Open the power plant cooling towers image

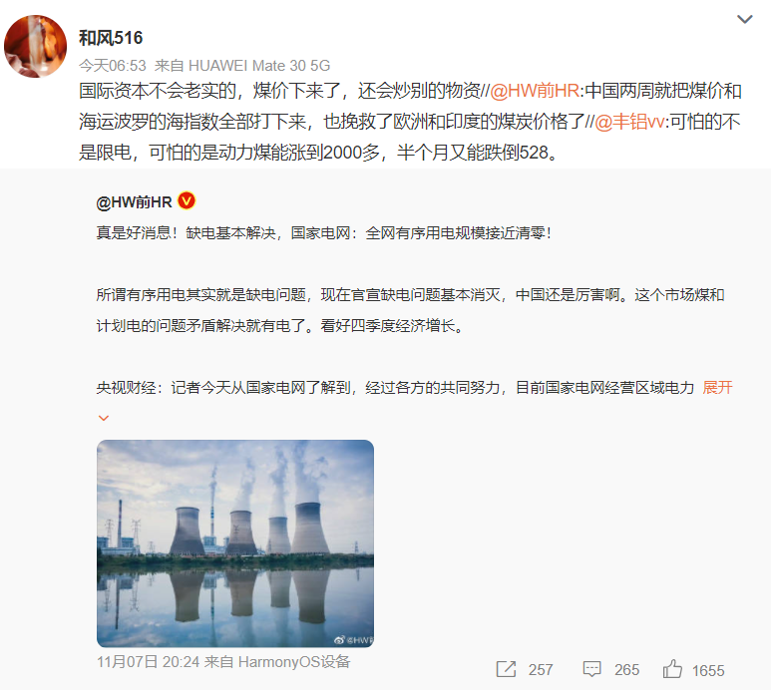235,543
